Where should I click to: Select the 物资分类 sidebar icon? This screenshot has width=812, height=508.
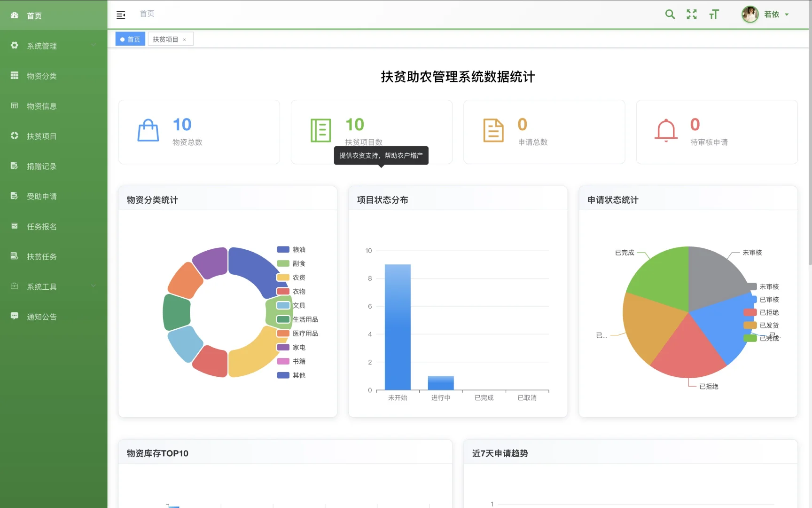pos(14,76)
